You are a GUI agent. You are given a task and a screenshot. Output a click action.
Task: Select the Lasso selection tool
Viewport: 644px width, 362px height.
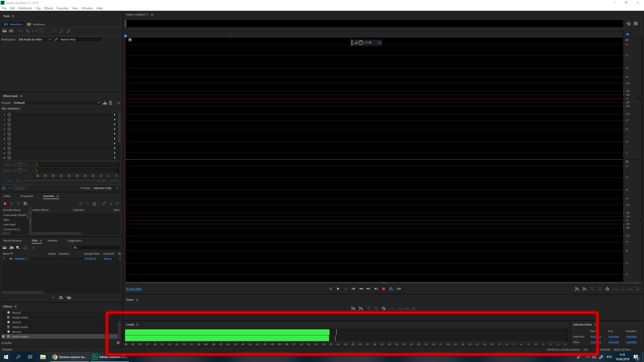pos(55,31)
